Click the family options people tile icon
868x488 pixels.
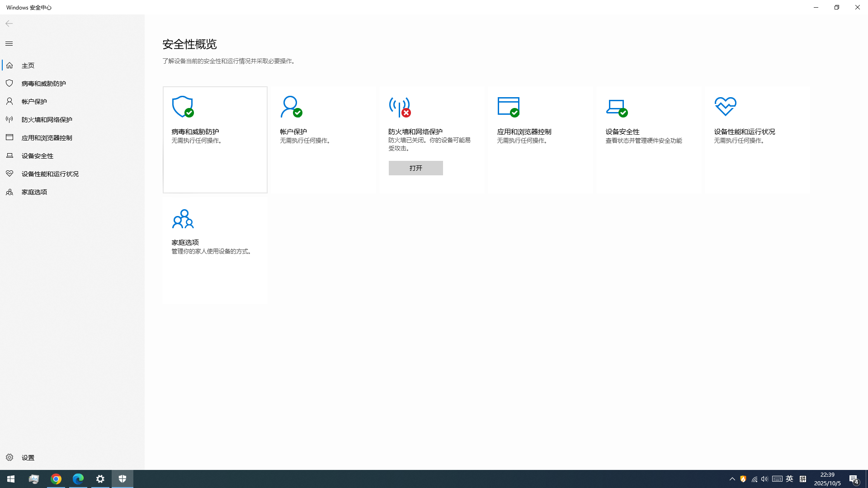(183, 219)
